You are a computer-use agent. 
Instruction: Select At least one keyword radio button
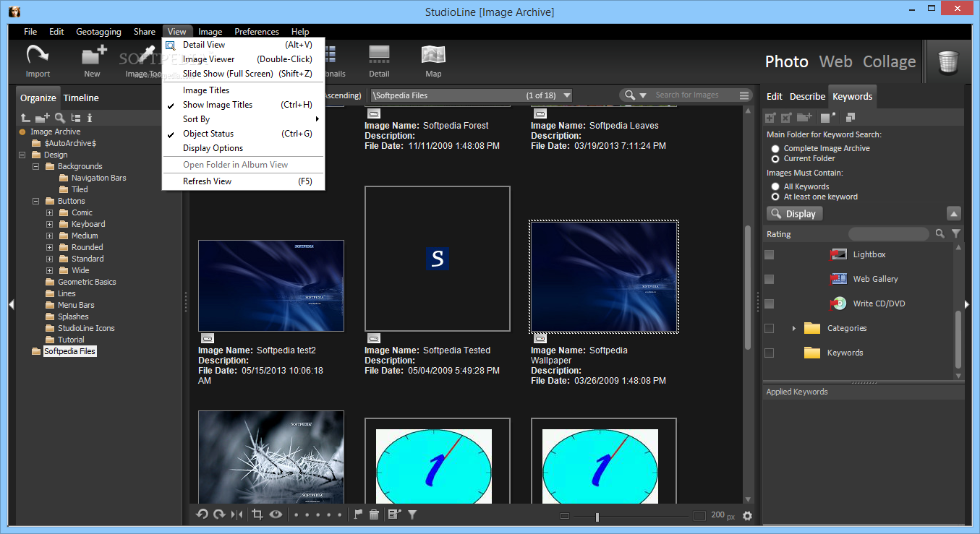tap(775, 197)
